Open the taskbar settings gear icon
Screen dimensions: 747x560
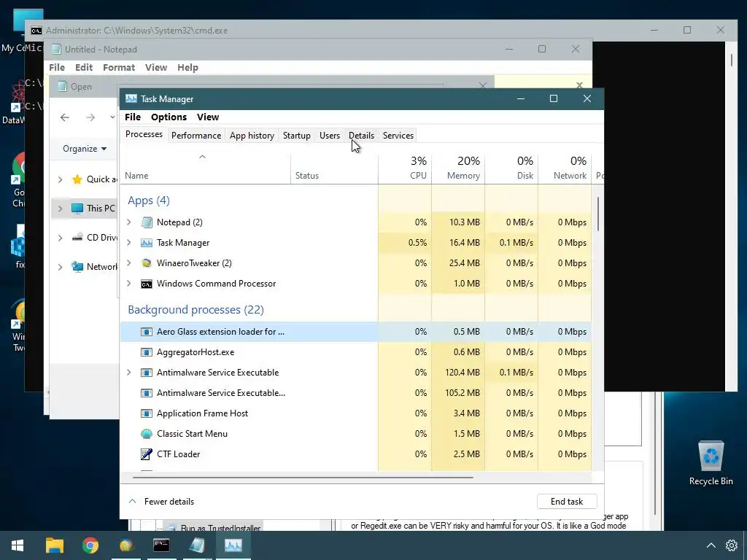click(732, 545)
